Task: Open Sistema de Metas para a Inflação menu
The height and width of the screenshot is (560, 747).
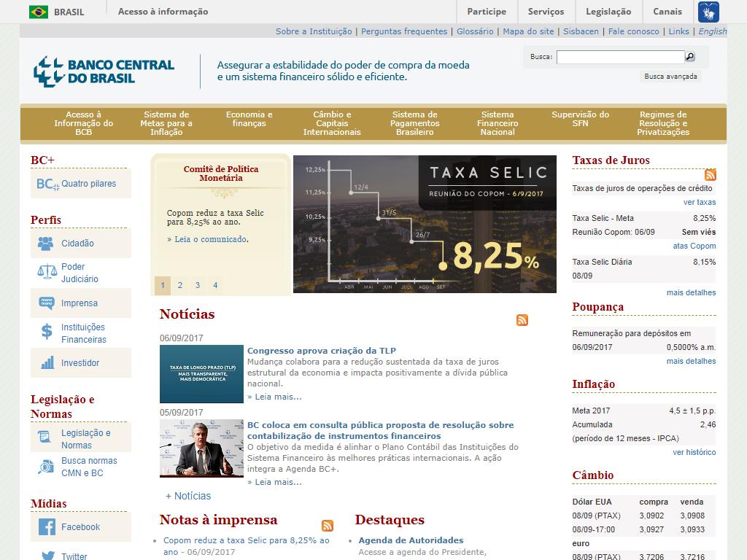Action: (166, 123)
